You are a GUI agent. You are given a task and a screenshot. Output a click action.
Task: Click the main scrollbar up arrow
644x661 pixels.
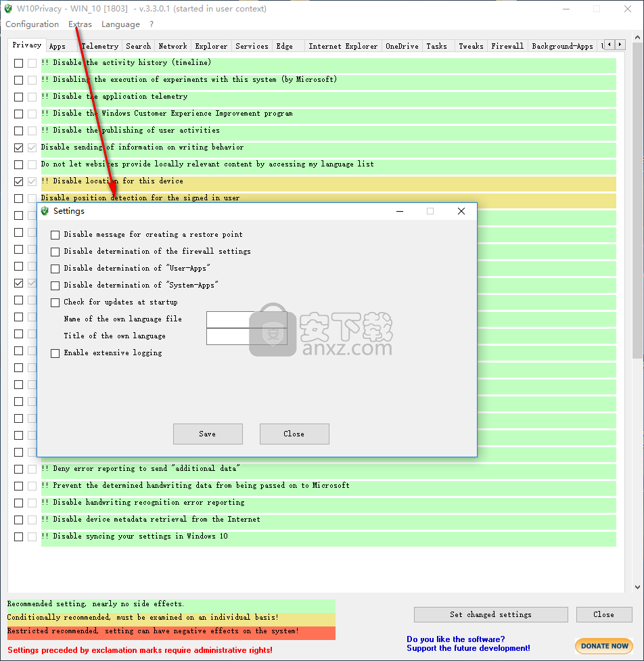coord(637,37)
